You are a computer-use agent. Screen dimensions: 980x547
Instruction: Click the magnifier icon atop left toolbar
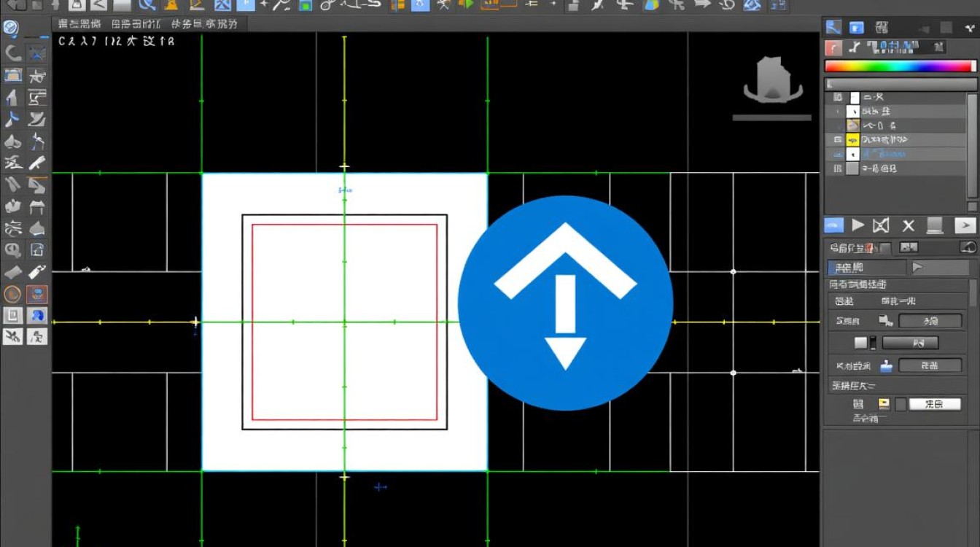point(11,29)
